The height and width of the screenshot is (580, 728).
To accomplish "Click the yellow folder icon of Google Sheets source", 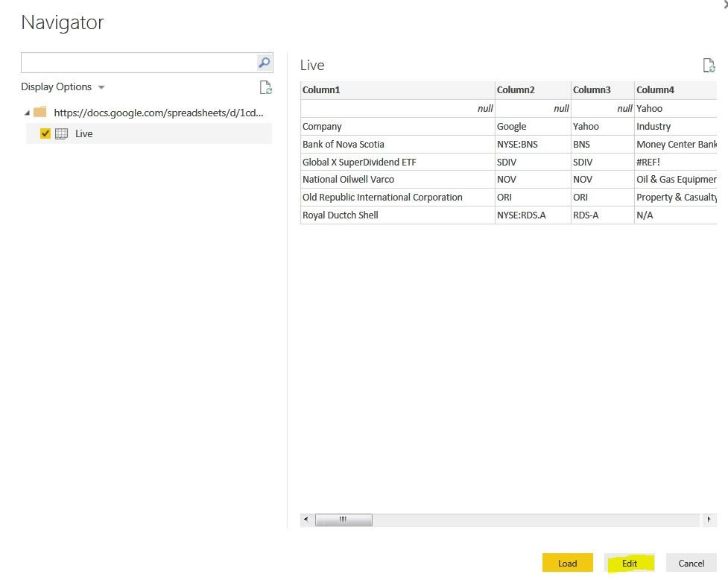I will pyautogui.click(x=40, y=113).
